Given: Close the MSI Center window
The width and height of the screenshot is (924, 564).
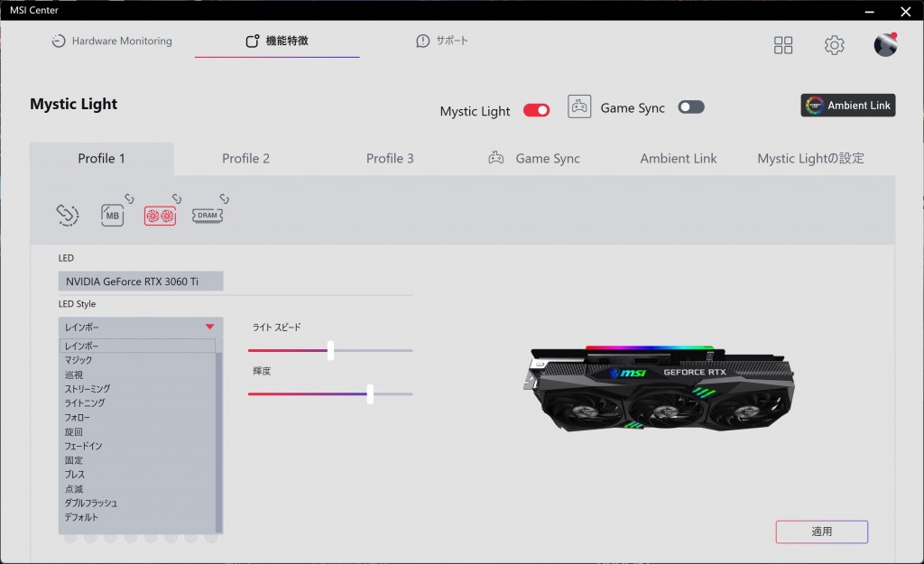Looking at the screenshot, I should pyautogui.click(x=906, y=11).
